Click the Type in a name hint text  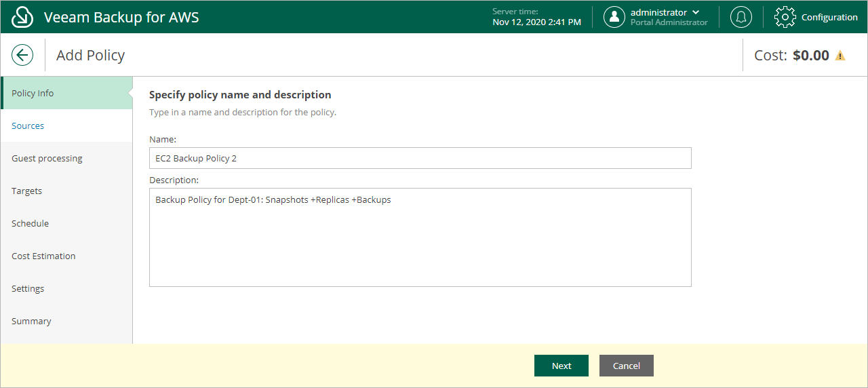[243, 112]
